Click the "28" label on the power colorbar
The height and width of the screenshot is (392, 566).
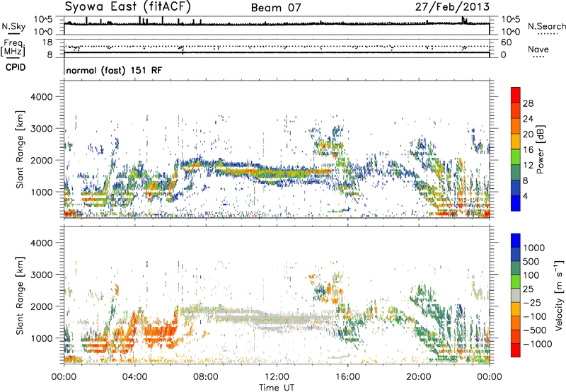pos(528,103)
